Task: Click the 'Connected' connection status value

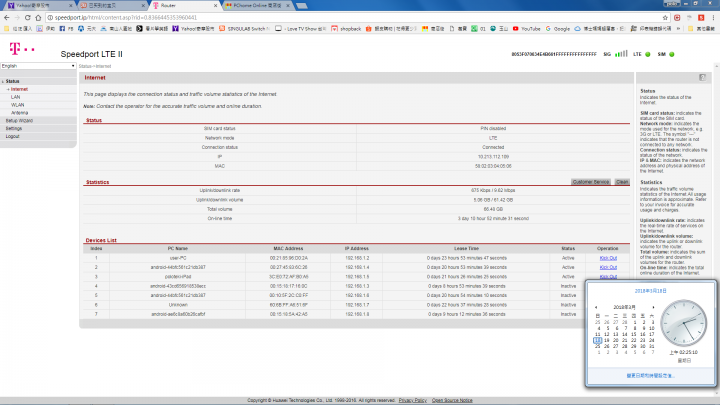Action: (x=493, y=147)
